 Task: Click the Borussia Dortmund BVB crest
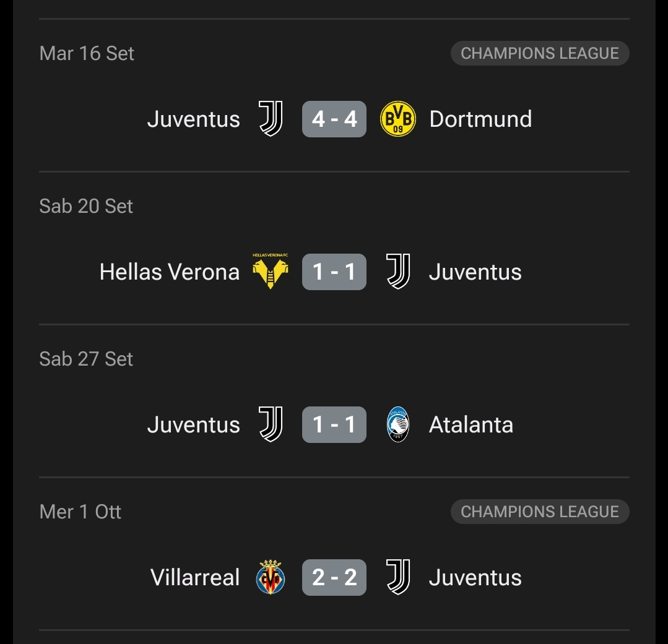(397, 119)
